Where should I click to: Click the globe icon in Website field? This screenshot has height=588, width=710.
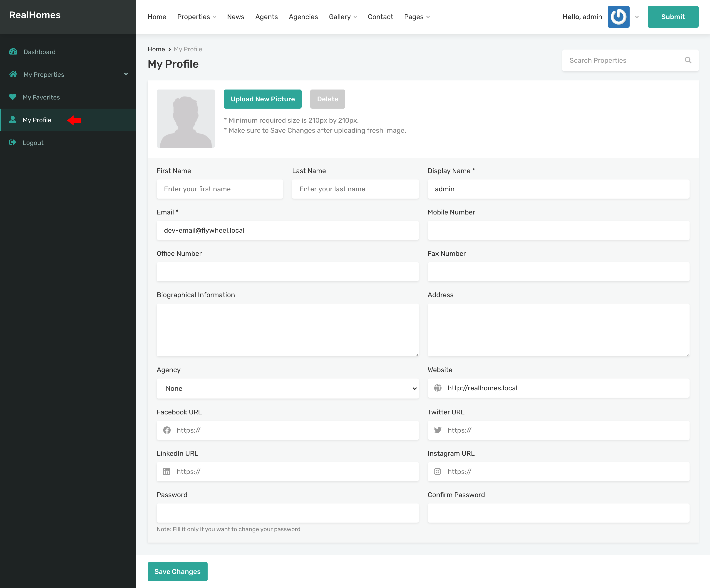pos(438,388)
